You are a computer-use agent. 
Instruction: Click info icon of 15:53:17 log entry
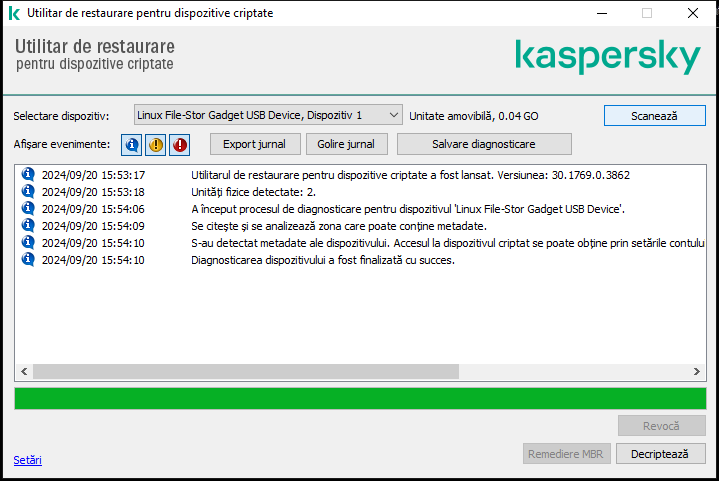point(28,174)
